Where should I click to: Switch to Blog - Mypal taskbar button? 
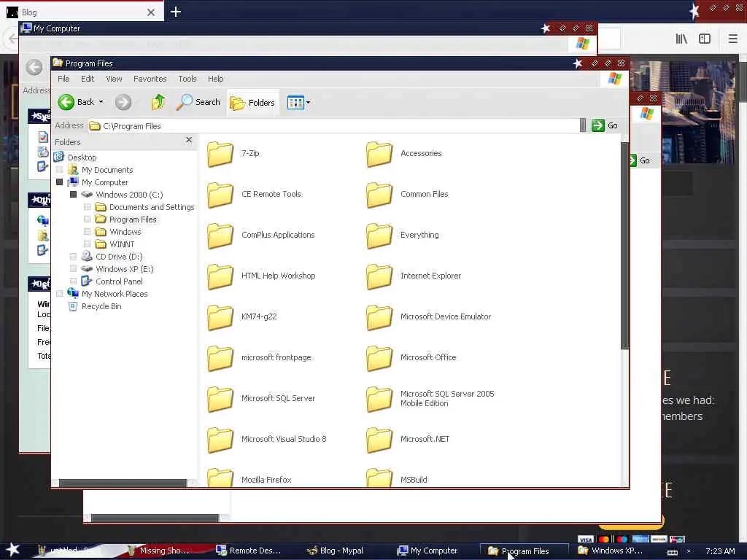335,551
